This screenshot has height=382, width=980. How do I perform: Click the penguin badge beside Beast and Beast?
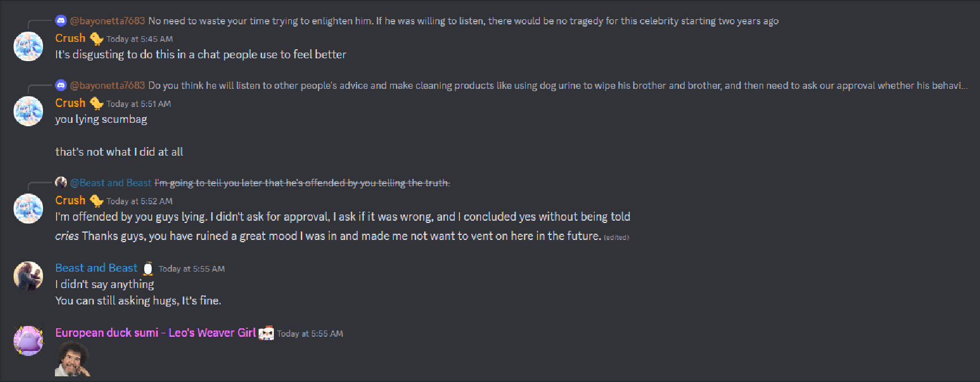(x=148, y=268)
